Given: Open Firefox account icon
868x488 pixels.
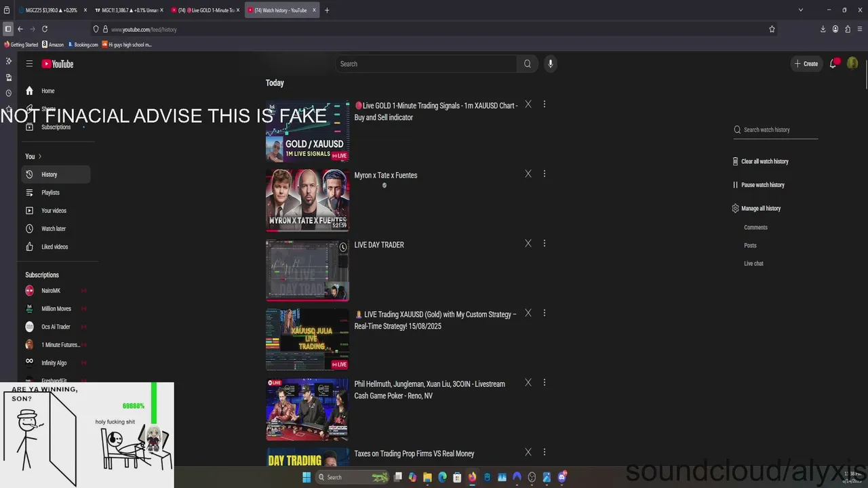Looking at the screenshot, I should pos(835,29).
